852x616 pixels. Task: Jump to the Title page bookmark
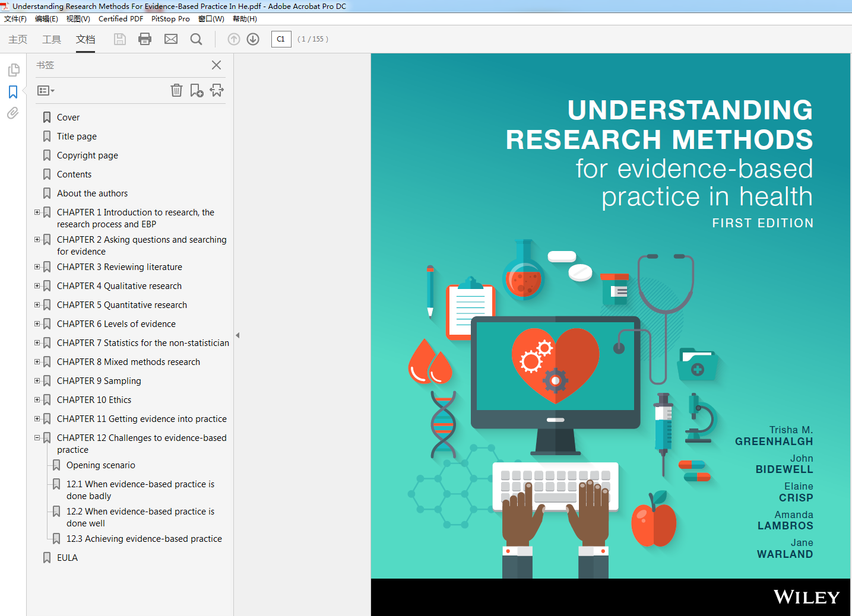click(77, 136)
